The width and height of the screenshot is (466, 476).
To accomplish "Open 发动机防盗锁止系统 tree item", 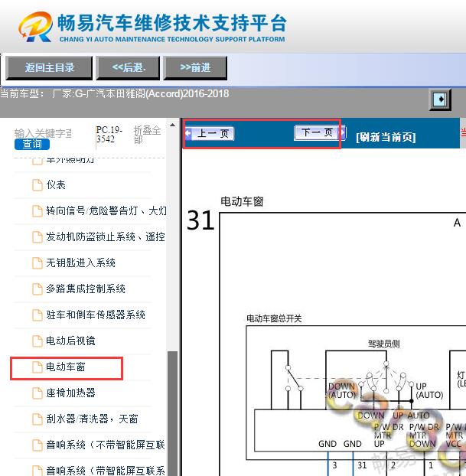I will pyautogui.click(x=106, y=236).
